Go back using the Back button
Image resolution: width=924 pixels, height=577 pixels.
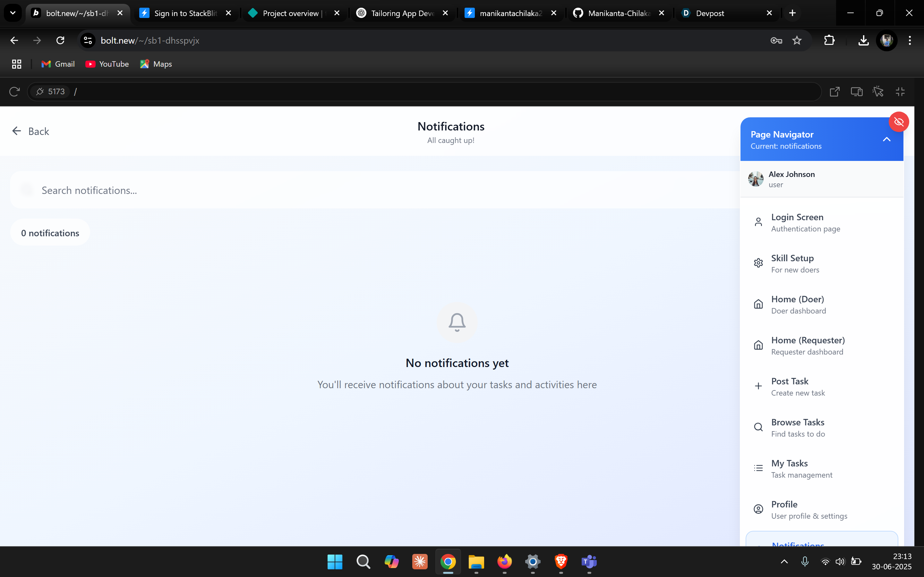tap(30, 131)
